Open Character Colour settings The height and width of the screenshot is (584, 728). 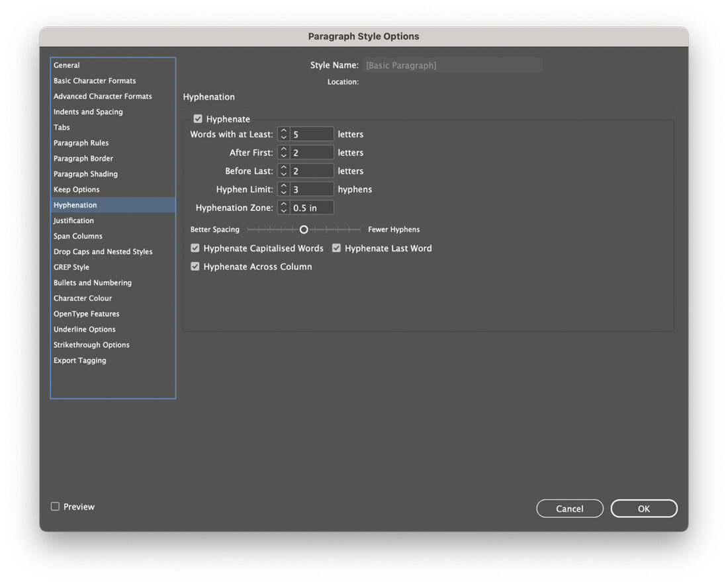[83, 298]
